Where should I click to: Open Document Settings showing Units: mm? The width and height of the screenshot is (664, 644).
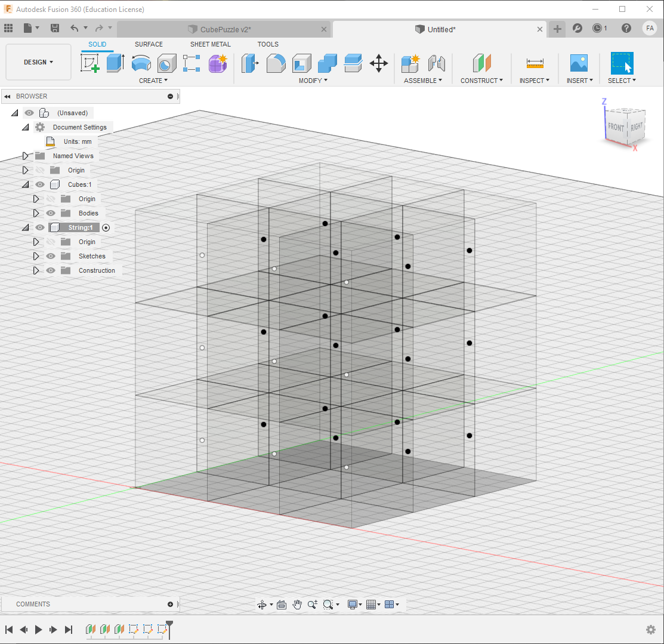click(81, 127)
